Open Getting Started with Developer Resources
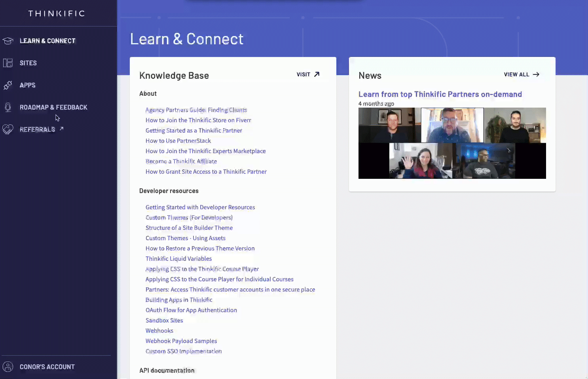 (x=200, y=207)
